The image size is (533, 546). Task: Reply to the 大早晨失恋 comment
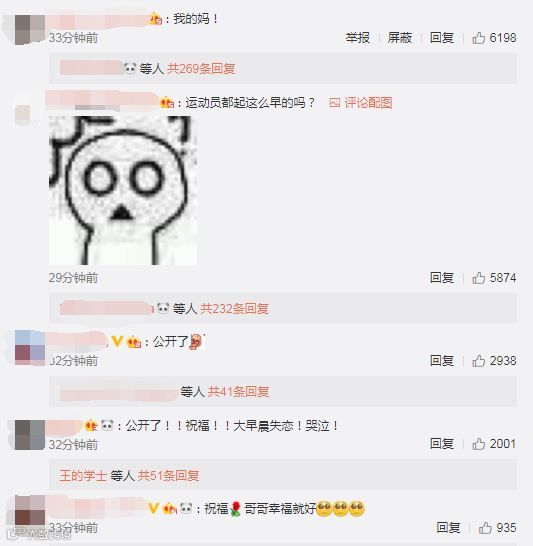pos(441,443)
